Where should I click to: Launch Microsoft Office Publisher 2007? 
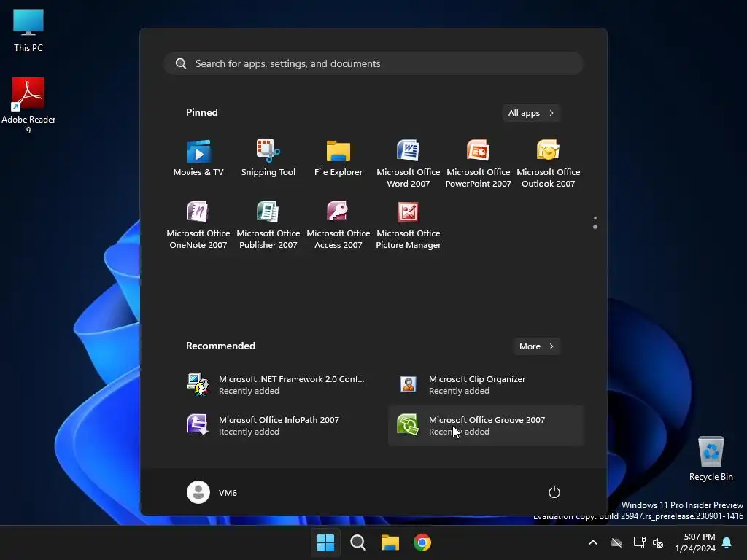pyautogui.click(x=268, y=225)
